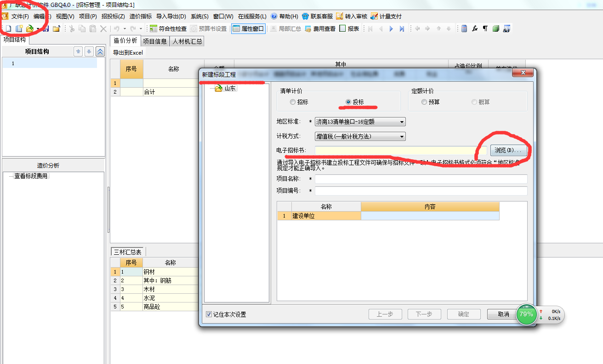Screen dimensions: 603x364
Task: Select the 水泥 row in 三材汇总表
Action: (x=154, y=298)
